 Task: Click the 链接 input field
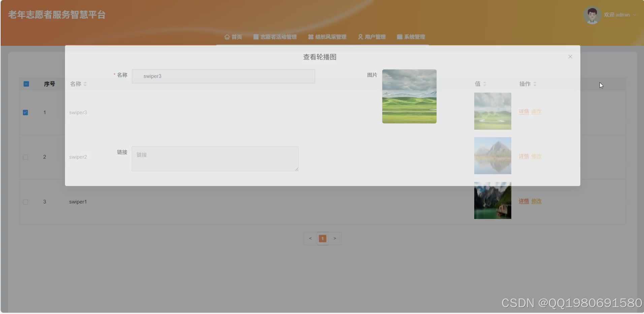(215, 158)
